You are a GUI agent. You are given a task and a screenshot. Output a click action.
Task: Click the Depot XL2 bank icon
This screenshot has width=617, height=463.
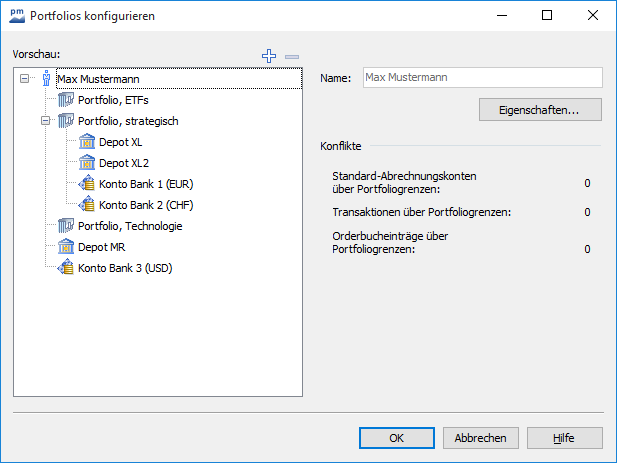(x=86, y=163)
